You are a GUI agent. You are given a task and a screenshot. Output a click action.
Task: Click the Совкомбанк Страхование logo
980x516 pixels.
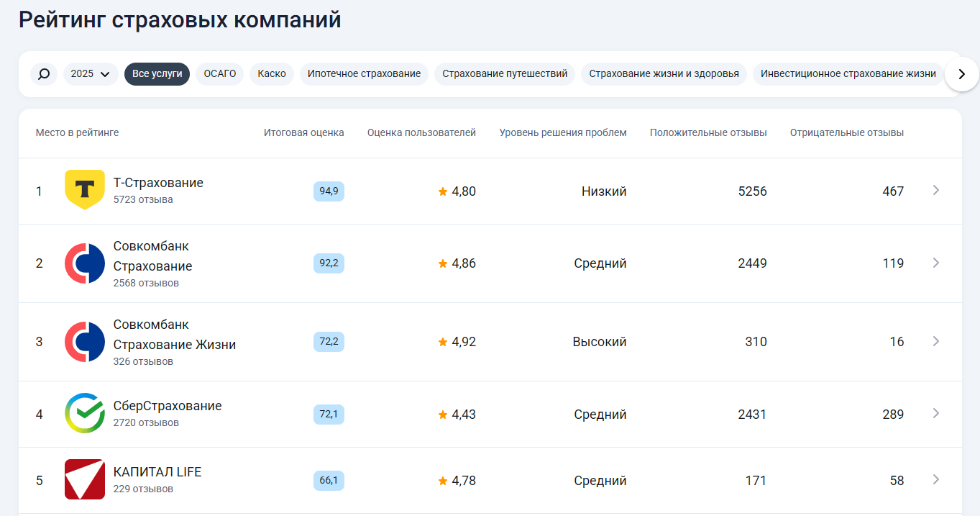click(x=85, y=263)
